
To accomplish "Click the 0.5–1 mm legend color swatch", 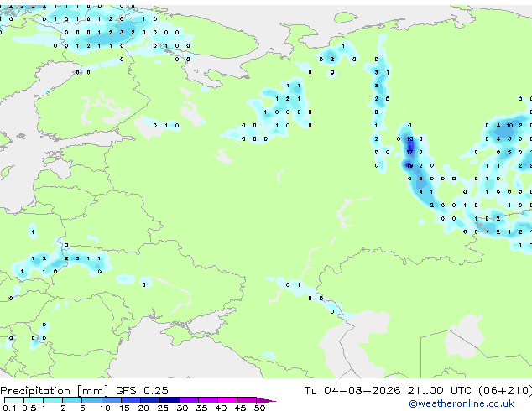I will [x=34, y=400].
